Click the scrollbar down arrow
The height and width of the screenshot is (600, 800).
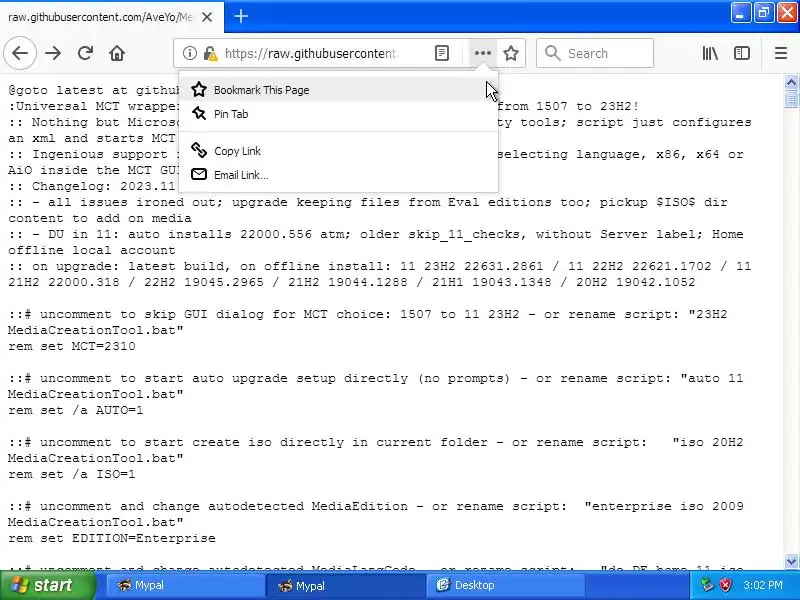tap(791, 562)
